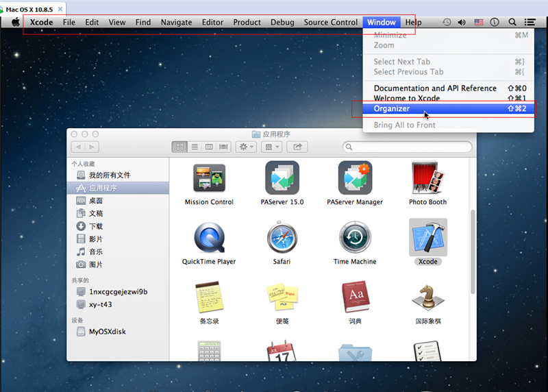Select 应用程序 in Finder sidebar
Viewport: 548px width, 392px height.
pos(118,188)
